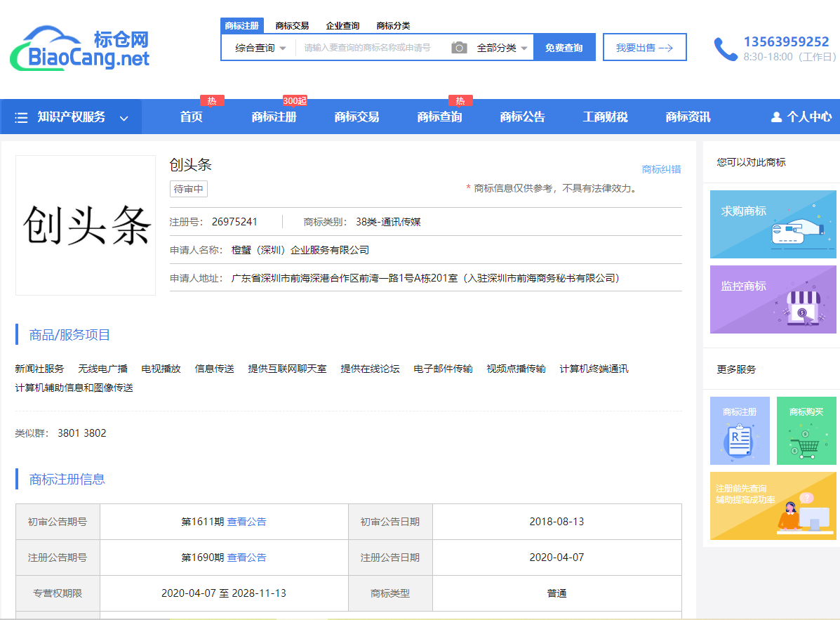
Task: Click 查看公告 for 第1611期
Action: click(x=246, y=522)
